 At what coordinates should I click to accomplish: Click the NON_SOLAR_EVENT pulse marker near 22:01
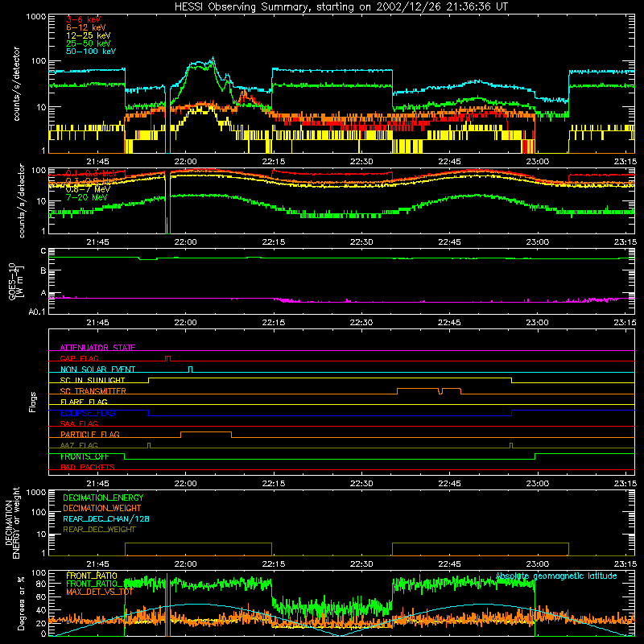(190, 369)
